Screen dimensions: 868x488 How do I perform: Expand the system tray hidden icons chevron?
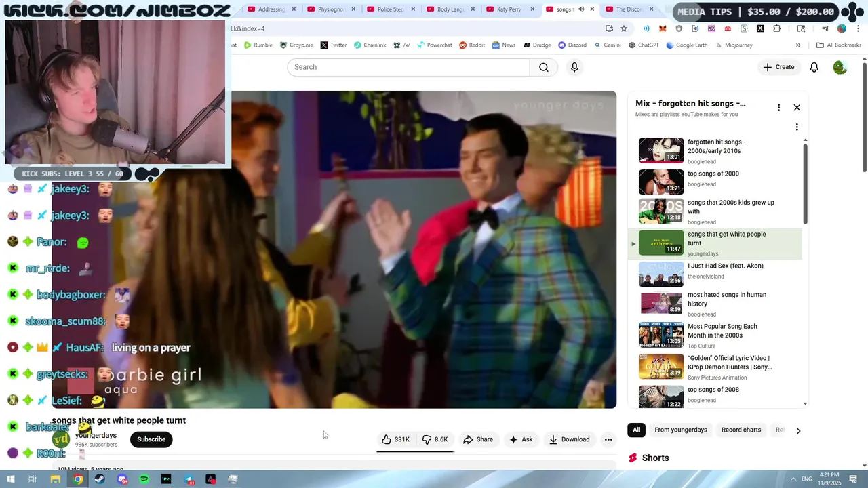tap(793, 479)
